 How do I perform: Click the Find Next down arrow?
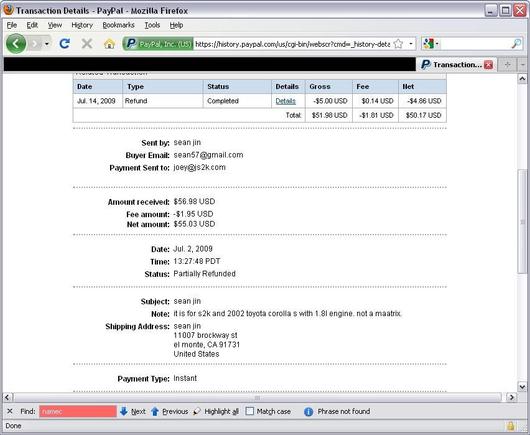point(124,411)
